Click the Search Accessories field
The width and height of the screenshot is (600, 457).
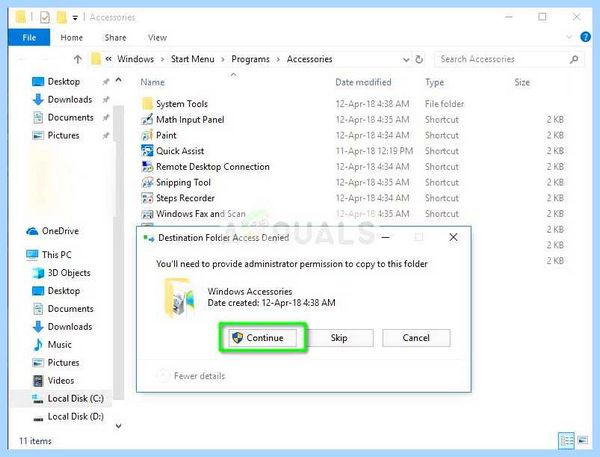[509, 59]
